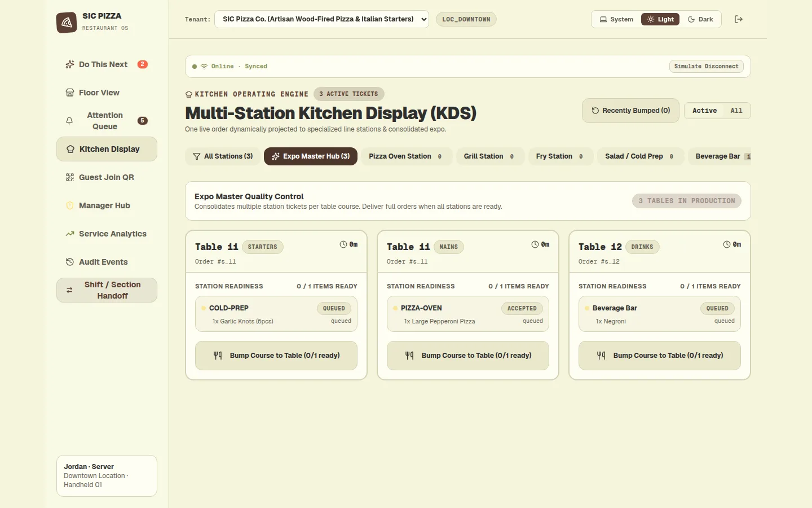Click the Attention Queue bell icon
The height and width of the screenshot is (508, 812).
point(69,121)
